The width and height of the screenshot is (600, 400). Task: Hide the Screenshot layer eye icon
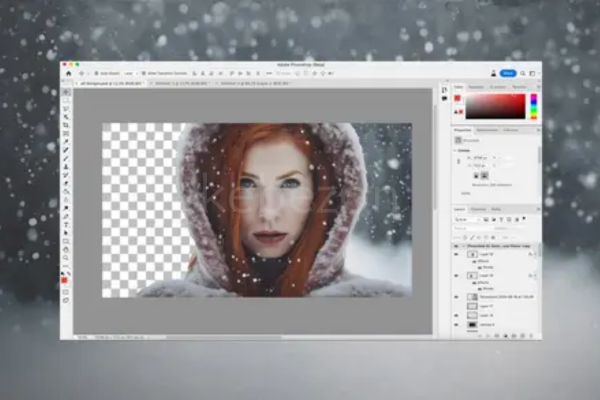click(x=456, y=297)
